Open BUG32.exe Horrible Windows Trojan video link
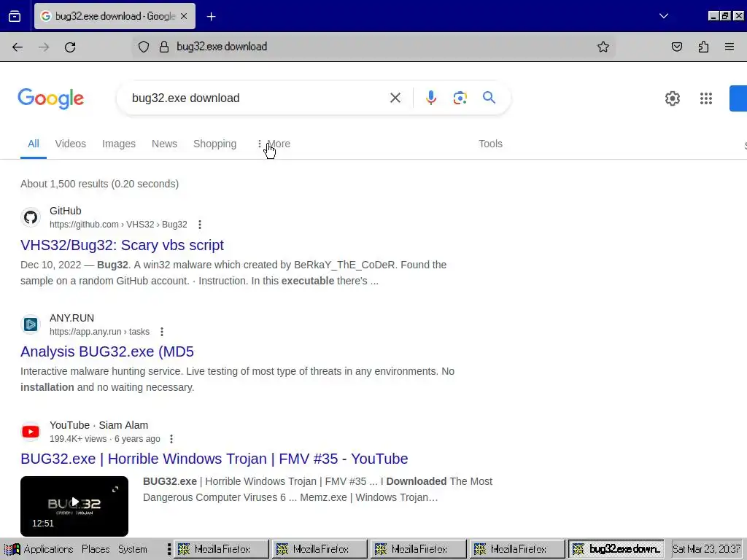This screenshot has width=747, height=560. click(x=214, y=459)
